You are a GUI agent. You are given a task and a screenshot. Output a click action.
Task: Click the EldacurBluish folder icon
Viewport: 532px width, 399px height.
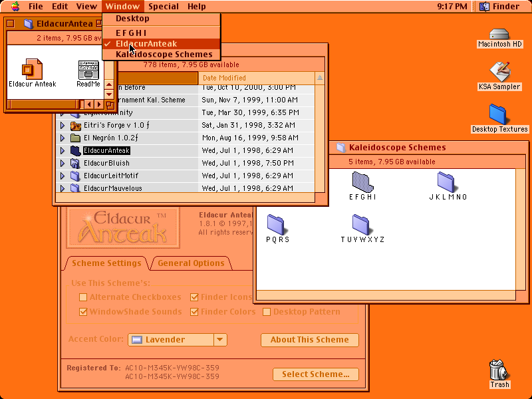[75, 163]
